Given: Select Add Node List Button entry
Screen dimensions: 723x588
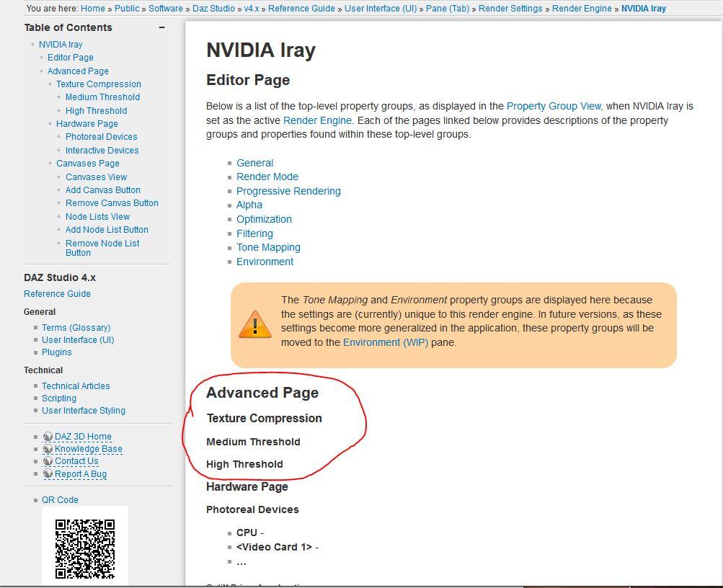Looking at the screenshot, I should (x=107, y=229).
